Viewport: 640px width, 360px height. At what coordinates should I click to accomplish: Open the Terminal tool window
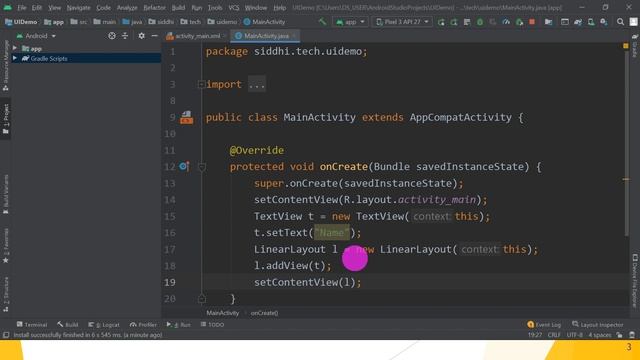coord(32,324)
